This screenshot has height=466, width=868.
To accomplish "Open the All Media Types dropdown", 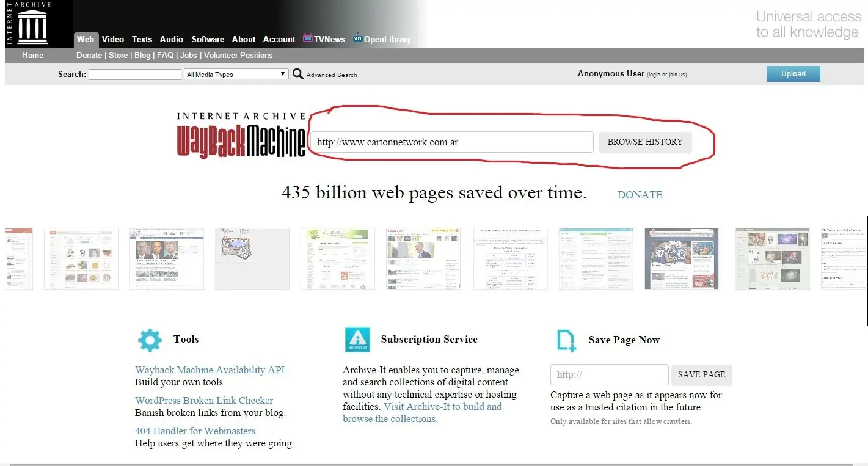I will pyautogui.click(x=236, y=74).
